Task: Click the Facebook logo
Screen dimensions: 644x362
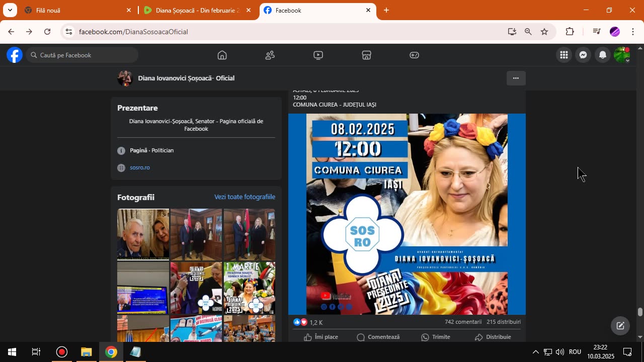Action: pos(15,55)
